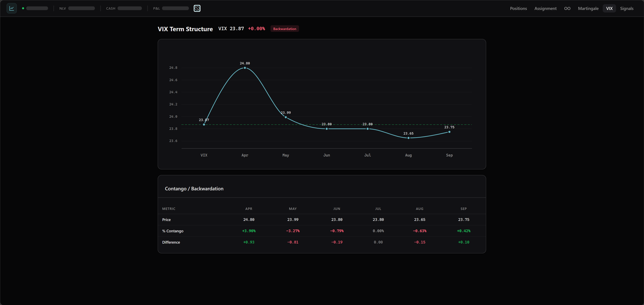Open the OO tab
The height and width of the screenshot is (305, 644).
point(567,8)
